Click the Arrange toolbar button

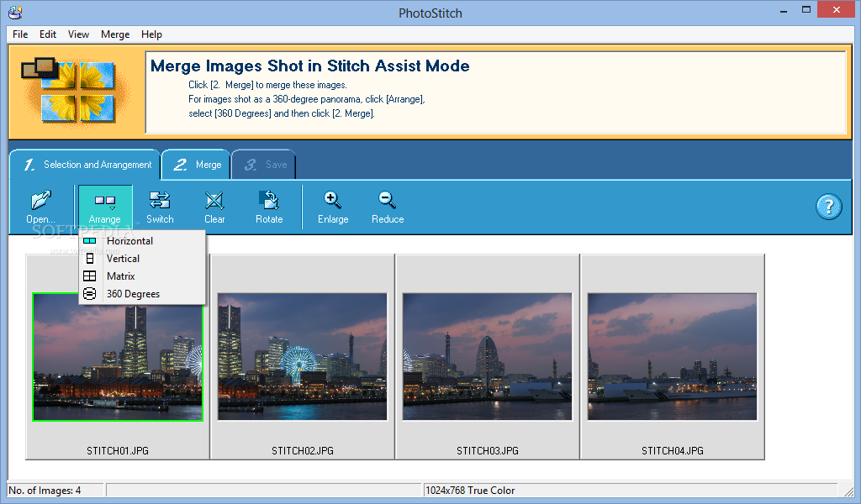pos(105,207)
